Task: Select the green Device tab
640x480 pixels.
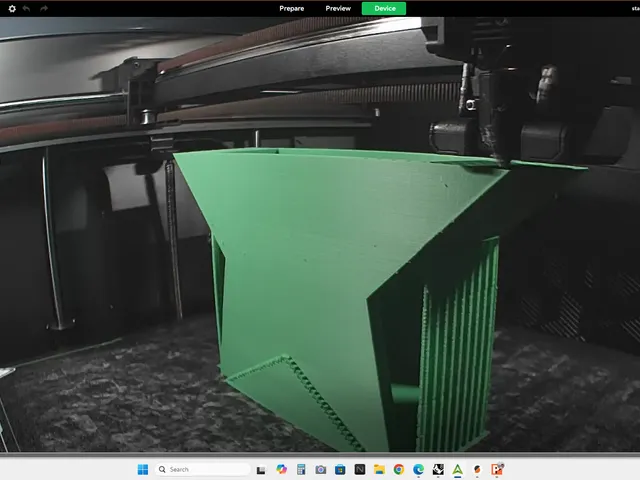Action: coord(384,9)
